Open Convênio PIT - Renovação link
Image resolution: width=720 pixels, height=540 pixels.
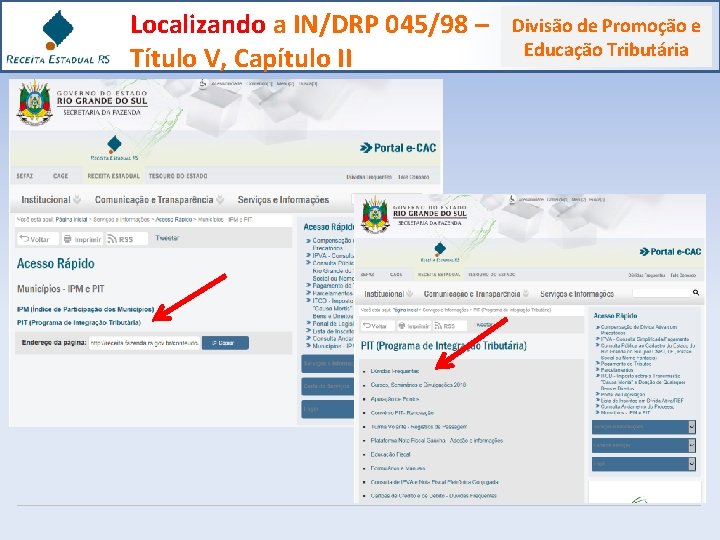(x=402, y=413)
